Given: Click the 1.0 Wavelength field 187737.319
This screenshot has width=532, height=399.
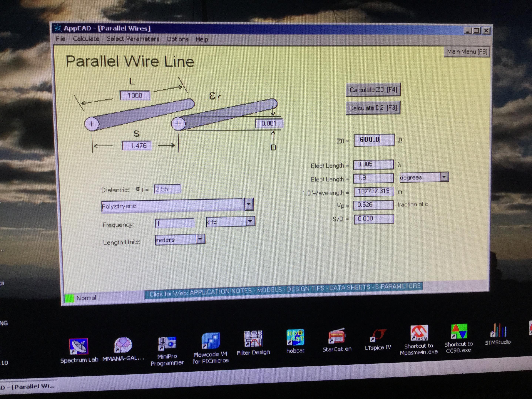Looking at the screenshot, I should point(374,192).
